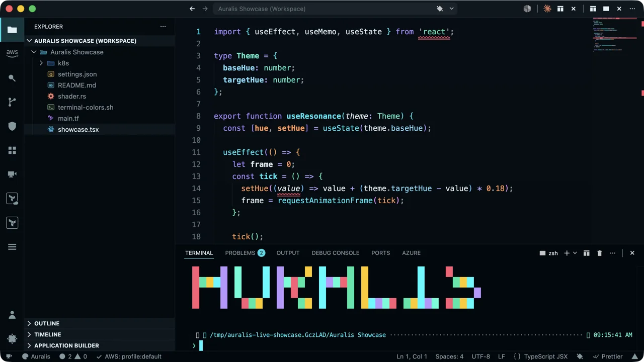Open title bar more actions ellipsis
The image size is (644, 362).
click(632, 9)
